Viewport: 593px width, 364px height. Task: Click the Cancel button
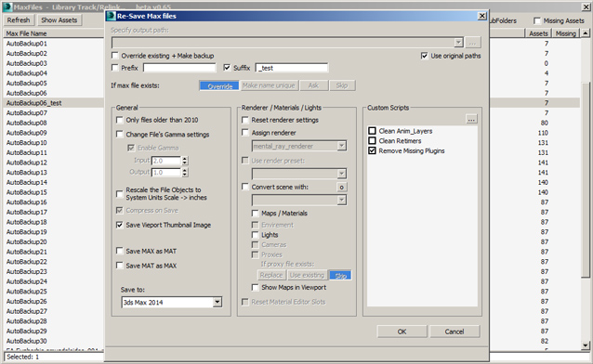tap(455, 331)
